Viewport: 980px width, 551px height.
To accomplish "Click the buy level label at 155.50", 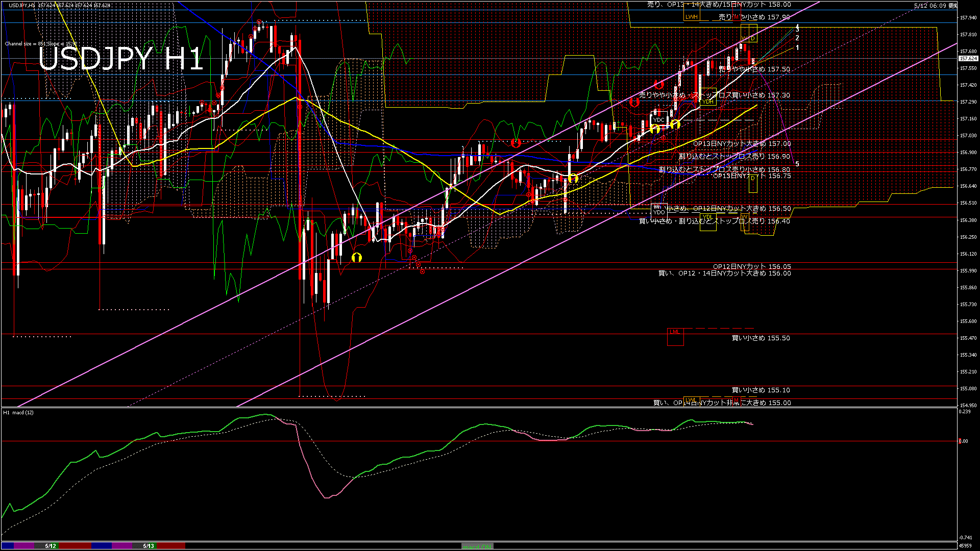I will pyautogui.click(x=761, y=338).
